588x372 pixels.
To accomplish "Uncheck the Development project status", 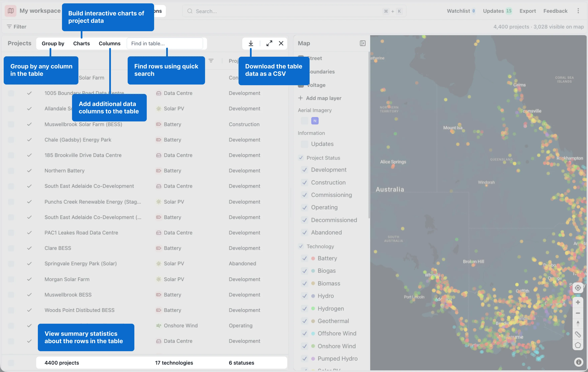I will point(305,170).
